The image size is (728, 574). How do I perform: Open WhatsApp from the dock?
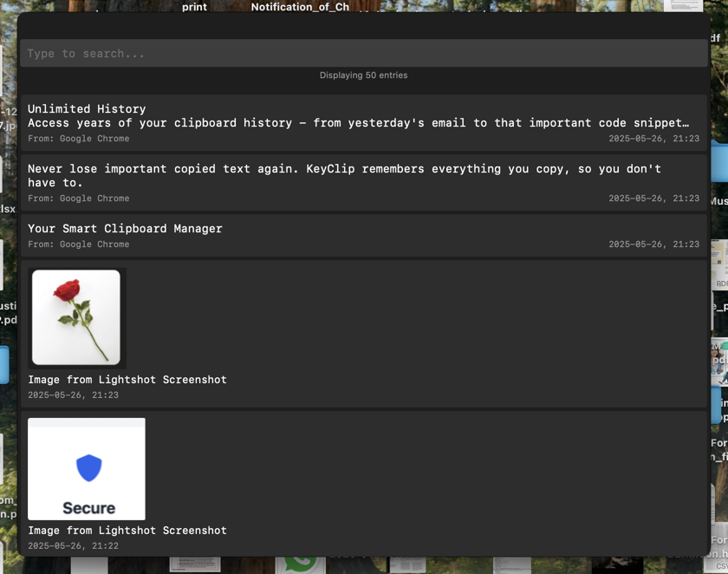coord(299,562)
